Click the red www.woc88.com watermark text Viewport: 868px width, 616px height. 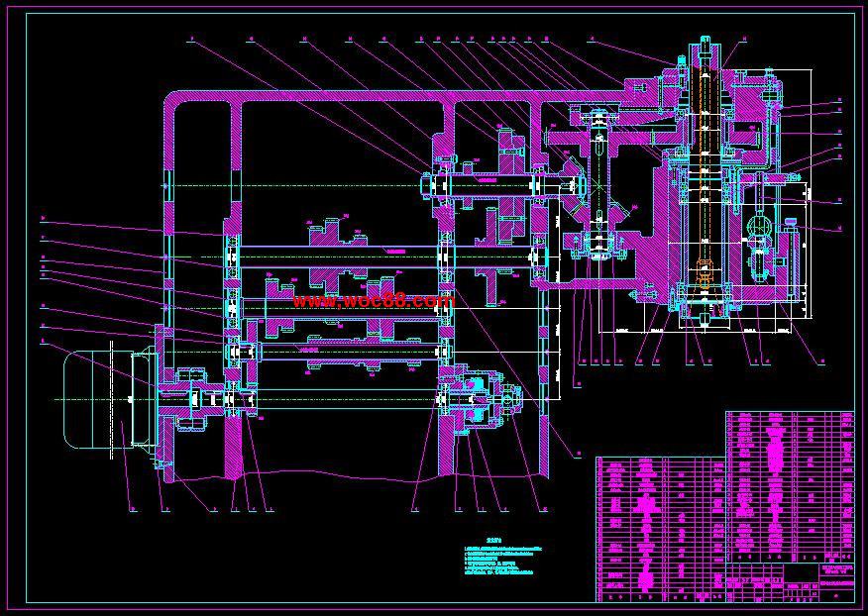click(x=374, y=300)
